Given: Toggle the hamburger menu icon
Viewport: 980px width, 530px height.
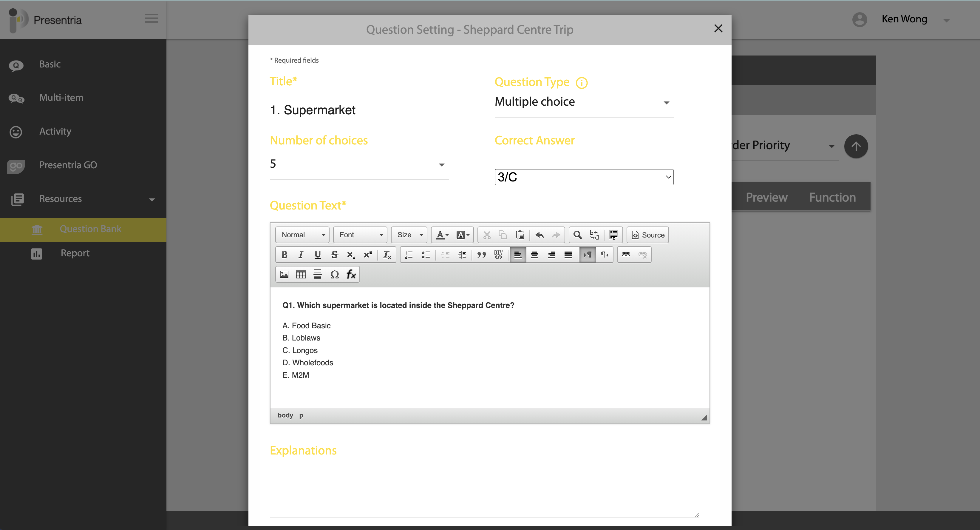Looking at the screenshot, I should [x=152, y=18].
